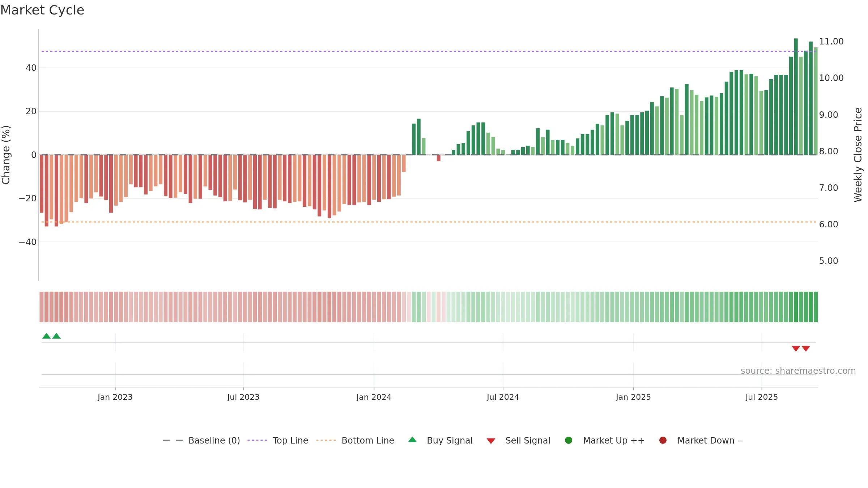
Task: Toggle the Market Down -- legend entry
Action: click(701, 440)
